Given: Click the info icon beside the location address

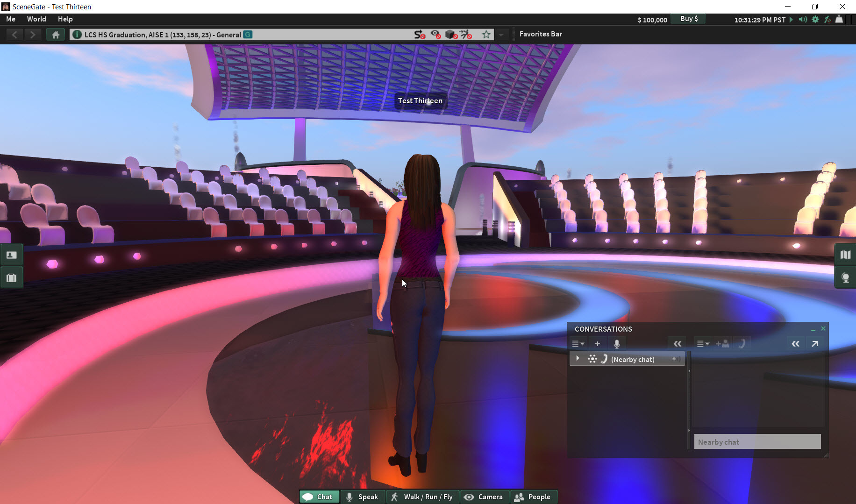Looking at the screenshot, I should click(76, 34).
